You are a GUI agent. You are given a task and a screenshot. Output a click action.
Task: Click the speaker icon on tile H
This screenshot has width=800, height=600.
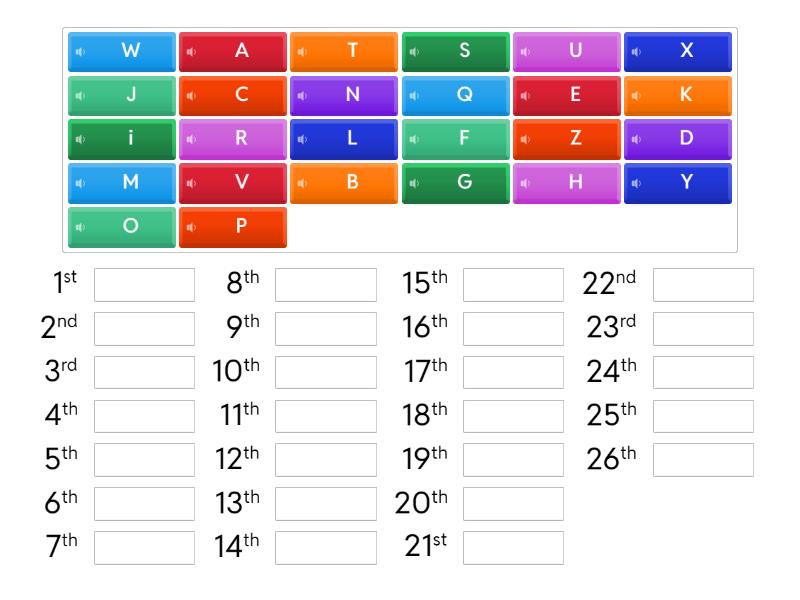pyautogui.click(x=527, y=184)
